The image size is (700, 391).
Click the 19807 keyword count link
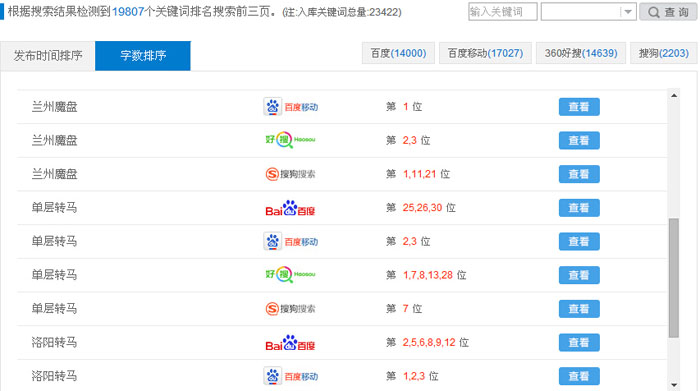(x=128, y=12)
